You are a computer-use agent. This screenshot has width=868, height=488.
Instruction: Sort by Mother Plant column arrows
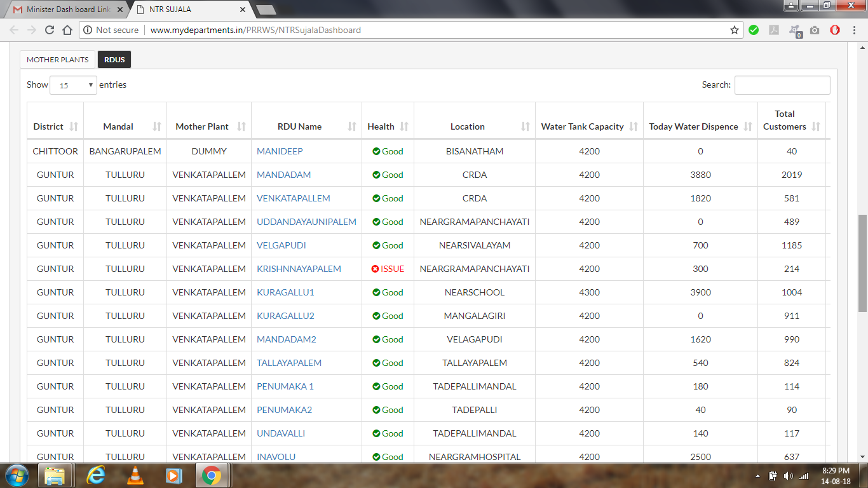pos(241,126)
